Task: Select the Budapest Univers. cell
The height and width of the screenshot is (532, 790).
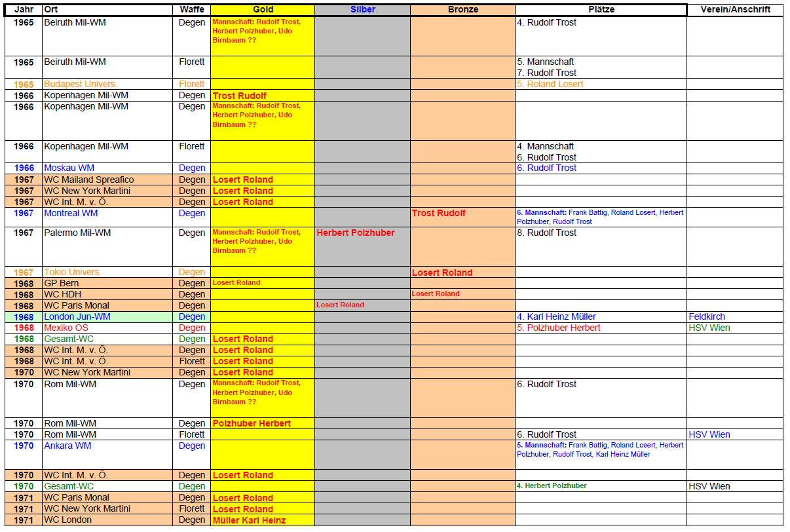Action: [81, 84]
